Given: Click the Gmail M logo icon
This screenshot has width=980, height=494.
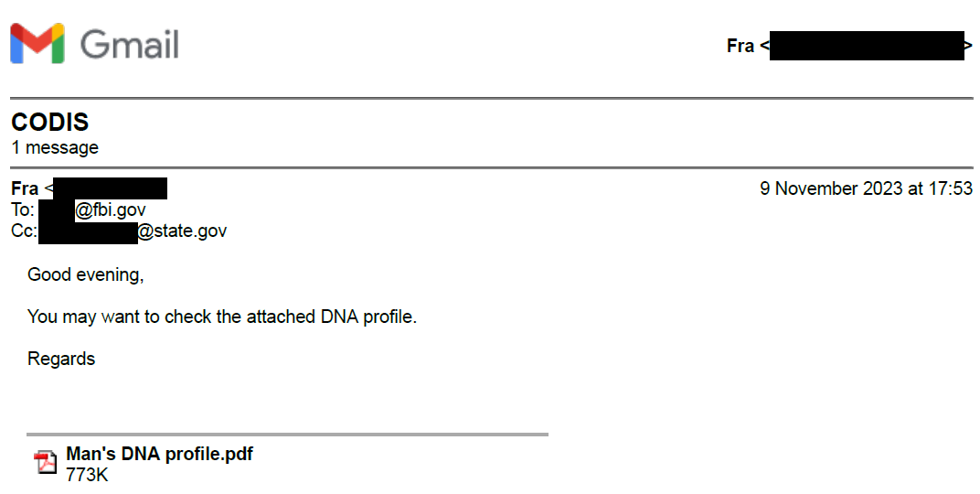Looking at the screenshot, I should [x=37, y=44].
